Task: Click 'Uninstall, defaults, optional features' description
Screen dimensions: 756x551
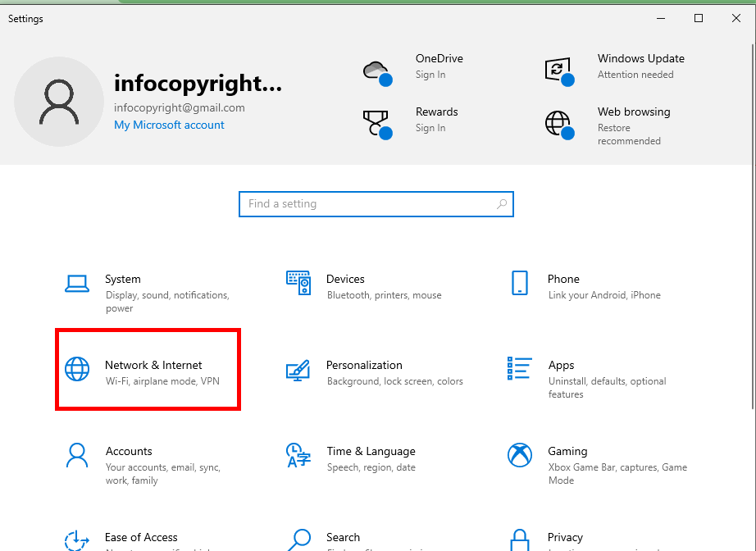Action: coord(608,388)
